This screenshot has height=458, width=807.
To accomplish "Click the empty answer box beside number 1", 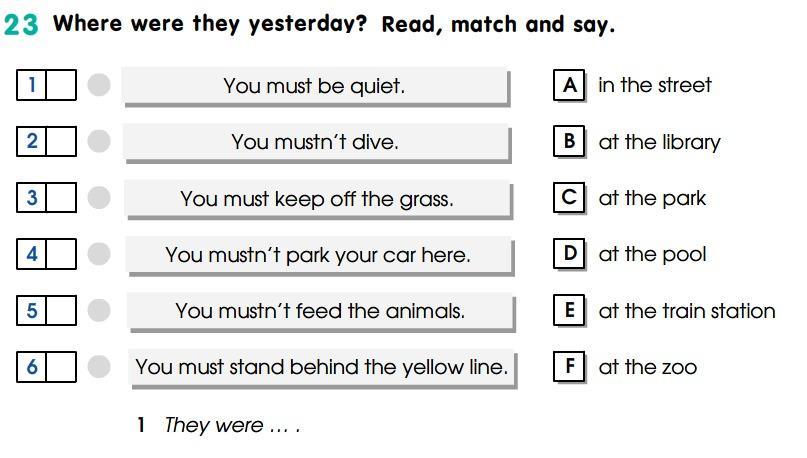I will coord(61,85).
